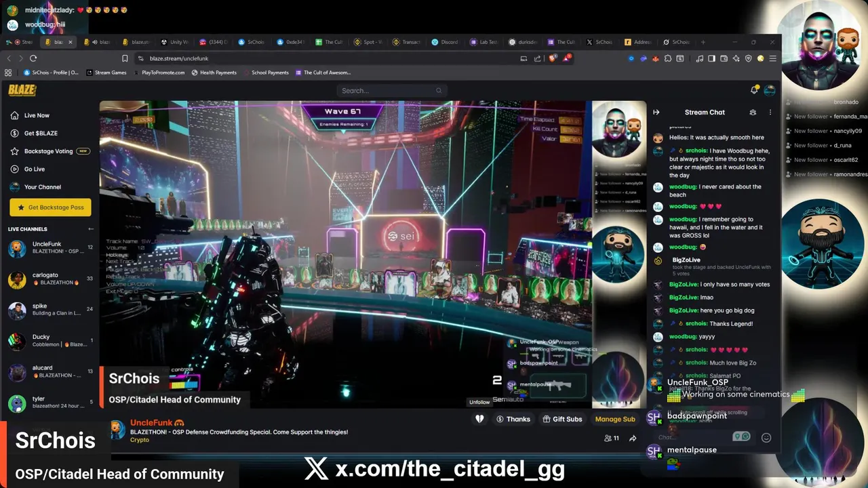Image resolution: width=868 pixels, height=488 pixels.
Task: Open spike live channel
Action: click(x=50, y=310)
